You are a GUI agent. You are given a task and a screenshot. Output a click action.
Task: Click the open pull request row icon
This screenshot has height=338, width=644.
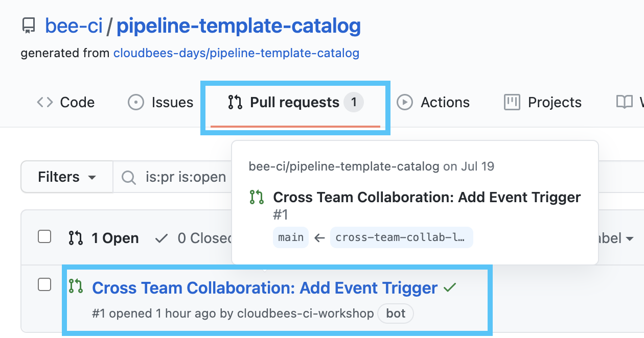click(76, 286)
